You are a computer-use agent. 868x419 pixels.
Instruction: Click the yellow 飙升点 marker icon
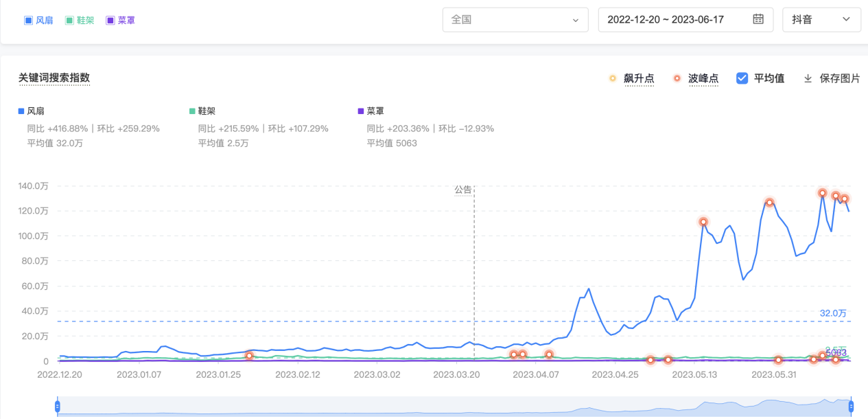613,78
